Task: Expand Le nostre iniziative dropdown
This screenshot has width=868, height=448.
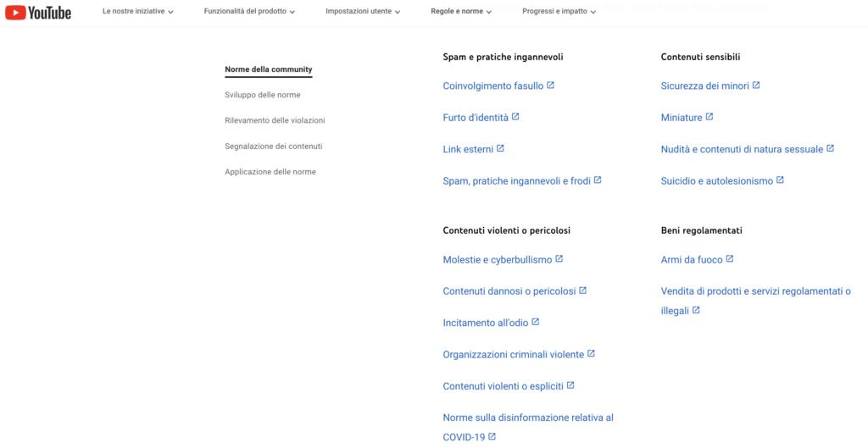Action: click(137, 12)
